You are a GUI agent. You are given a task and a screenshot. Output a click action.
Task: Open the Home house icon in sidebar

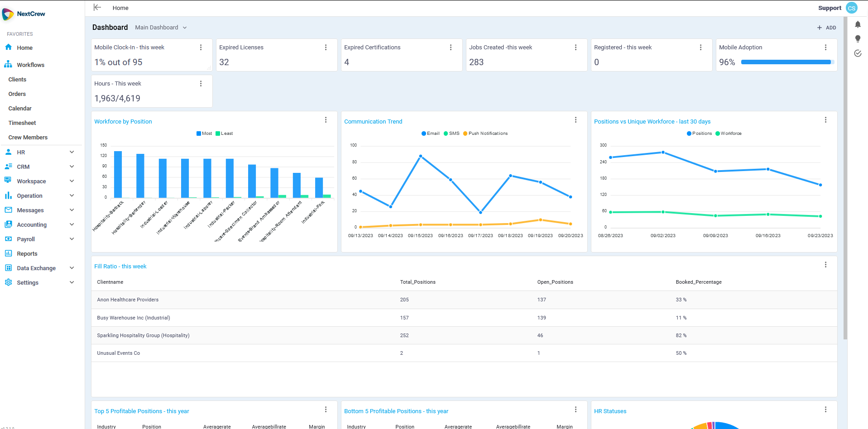click(x=8, y=47)
